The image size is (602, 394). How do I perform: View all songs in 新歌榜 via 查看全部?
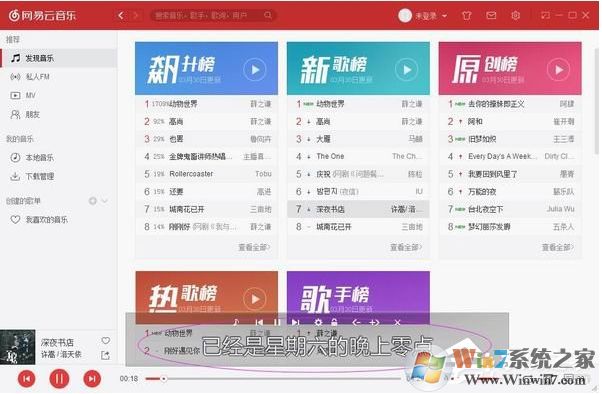click(406, 247)
